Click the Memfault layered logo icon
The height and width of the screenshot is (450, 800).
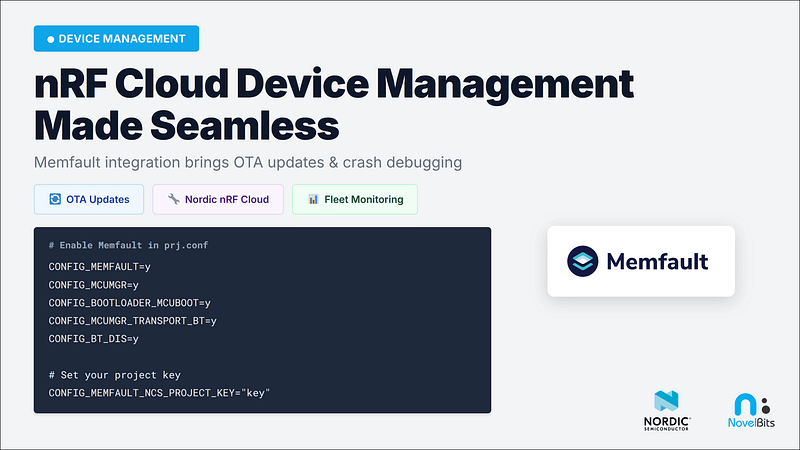(x=582, y=261)
